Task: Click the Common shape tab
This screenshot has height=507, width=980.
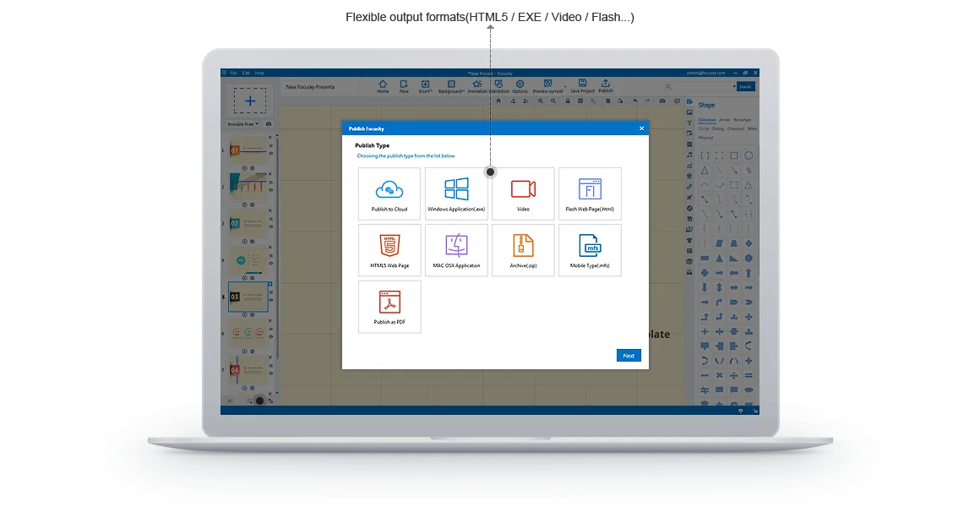Action: point(707,119)
